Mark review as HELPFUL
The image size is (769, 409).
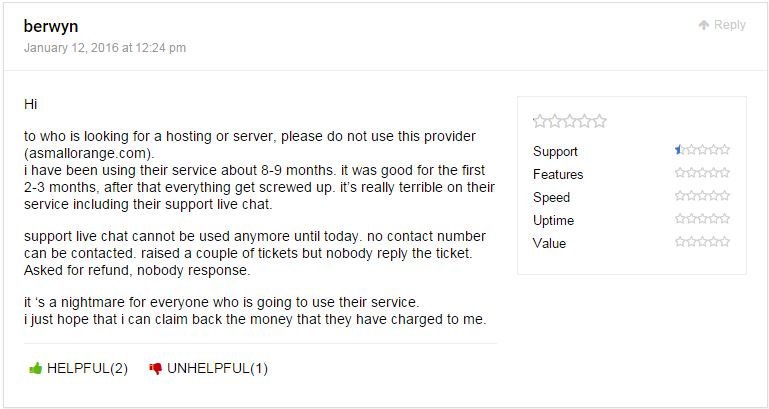click(x=78, y=369)
